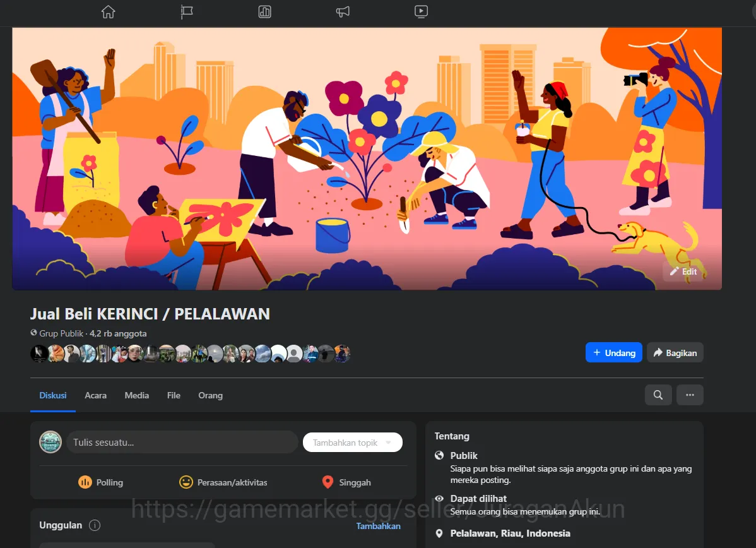Switch to the Media tab
Screen dimensions: 756x548
[137, 396]
